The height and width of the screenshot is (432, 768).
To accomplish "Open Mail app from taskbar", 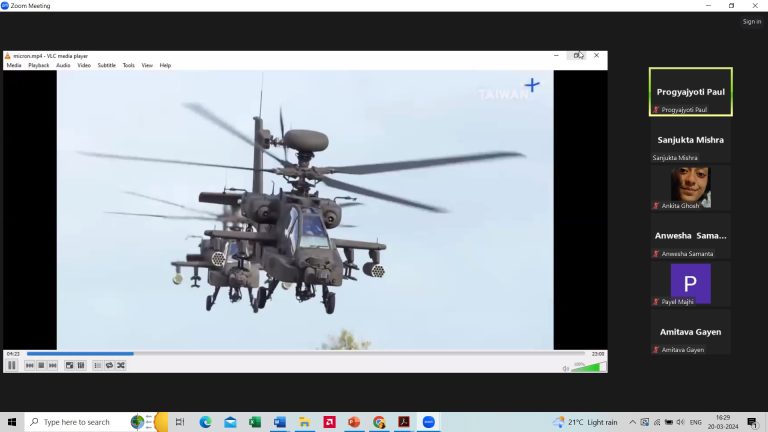I will [x=230, y=422].
